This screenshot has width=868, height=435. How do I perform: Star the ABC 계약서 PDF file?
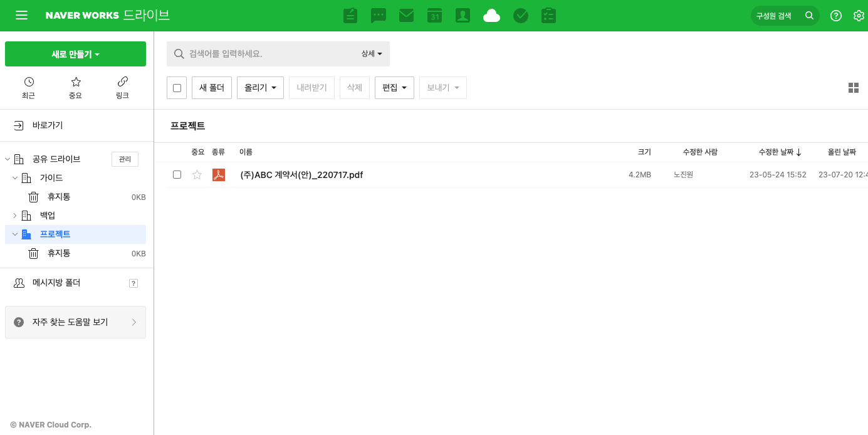pyautogui.click(x=197, y=175)
